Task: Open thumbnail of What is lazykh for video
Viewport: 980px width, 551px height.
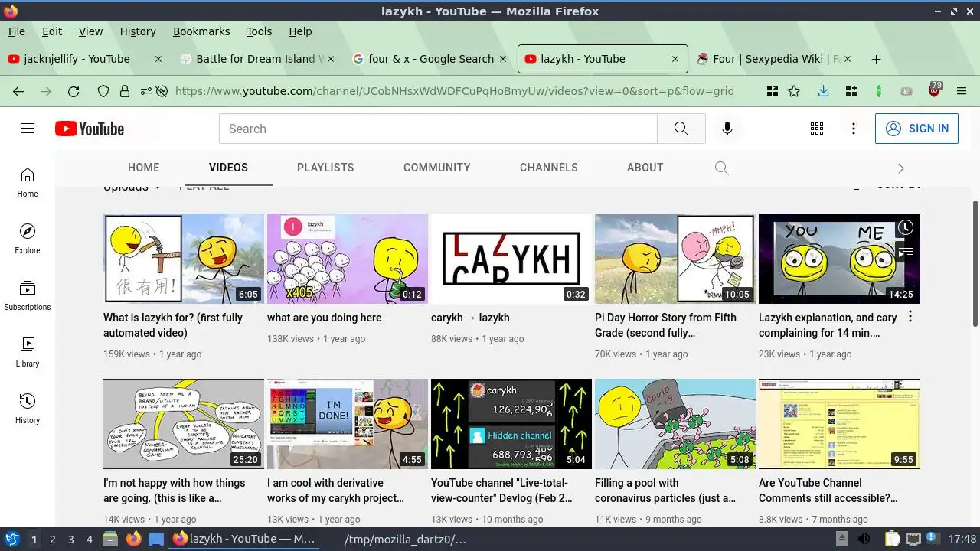Action: tap(184, 259)
